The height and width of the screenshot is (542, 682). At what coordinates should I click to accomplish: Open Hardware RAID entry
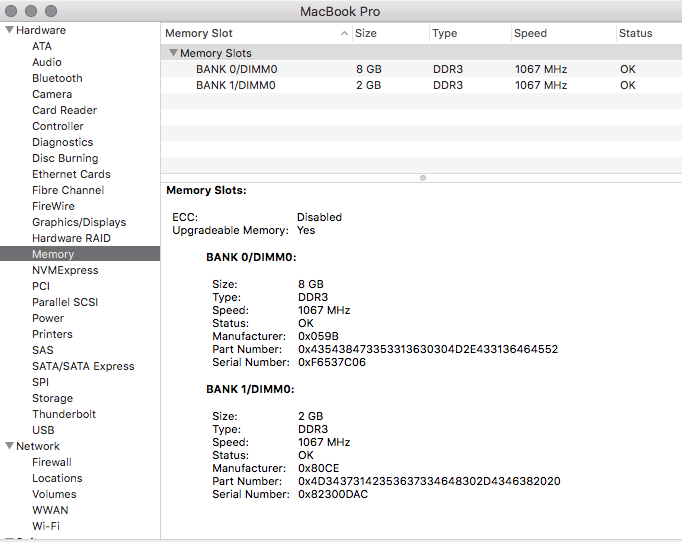coord(71,238)
